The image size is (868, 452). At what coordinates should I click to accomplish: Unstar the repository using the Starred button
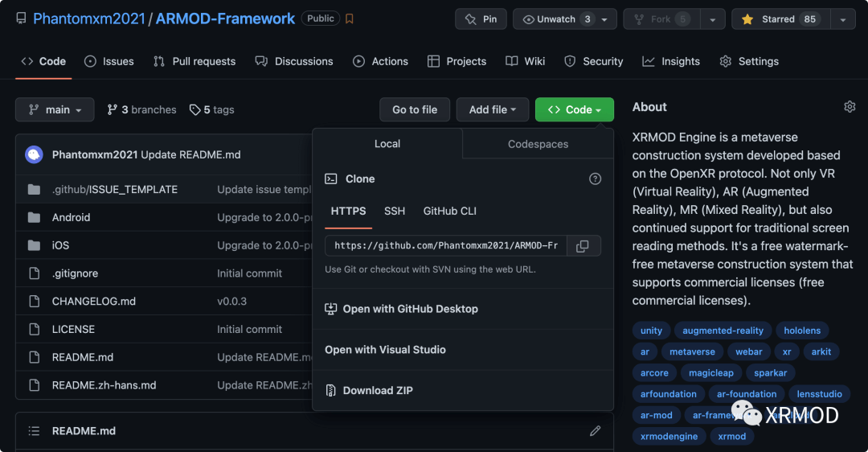tap(780, 18)
